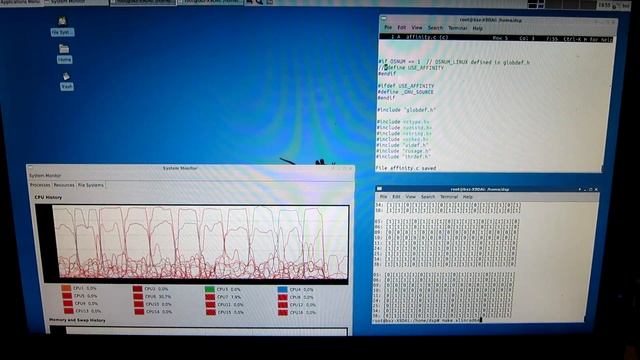Open File menu in the affinity.c editor terminal
The height and width of the screenshot is (360, 640).
(388, 27)
